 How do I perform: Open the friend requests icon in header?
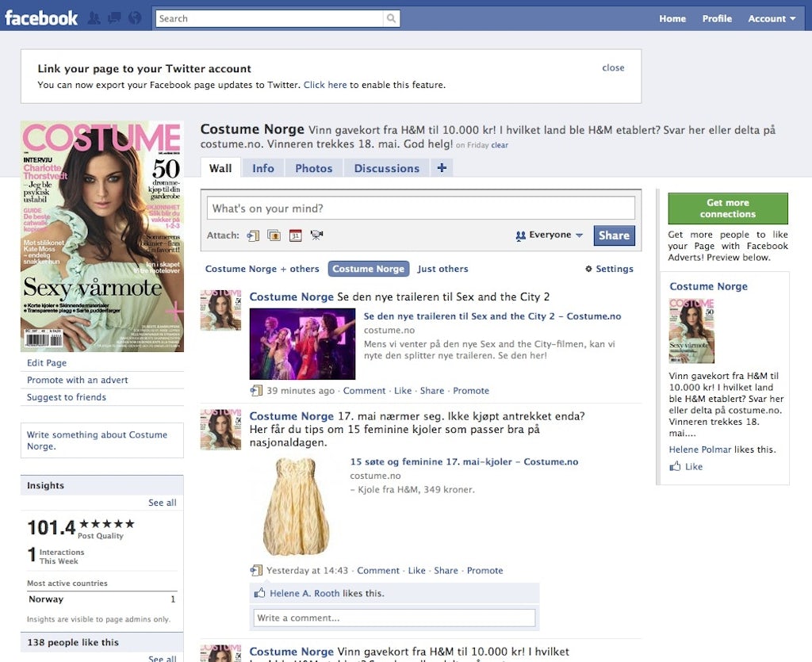[94, 18]
